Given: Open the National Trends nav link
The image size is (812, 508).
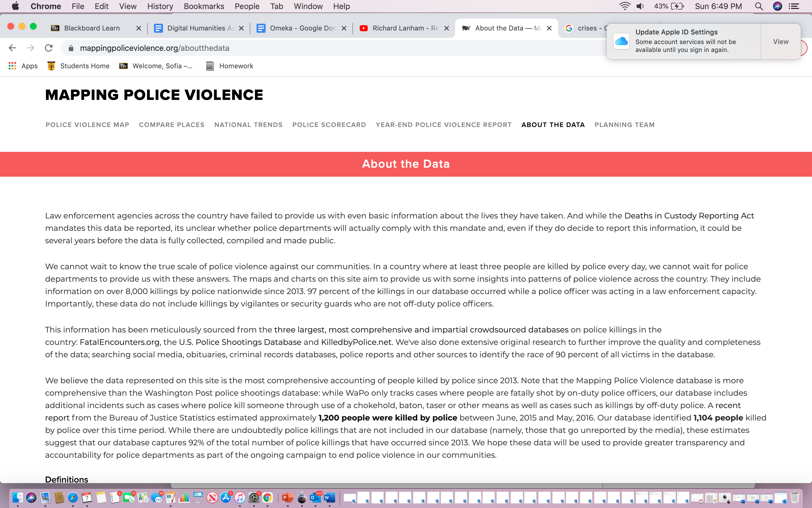Looking at the screenshot, I should click(248, 125).
